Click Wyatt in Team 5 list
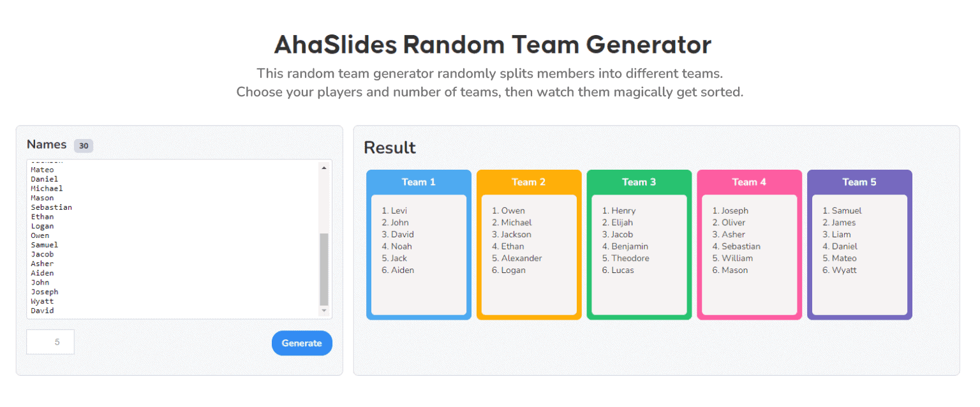 pos(844,270)
